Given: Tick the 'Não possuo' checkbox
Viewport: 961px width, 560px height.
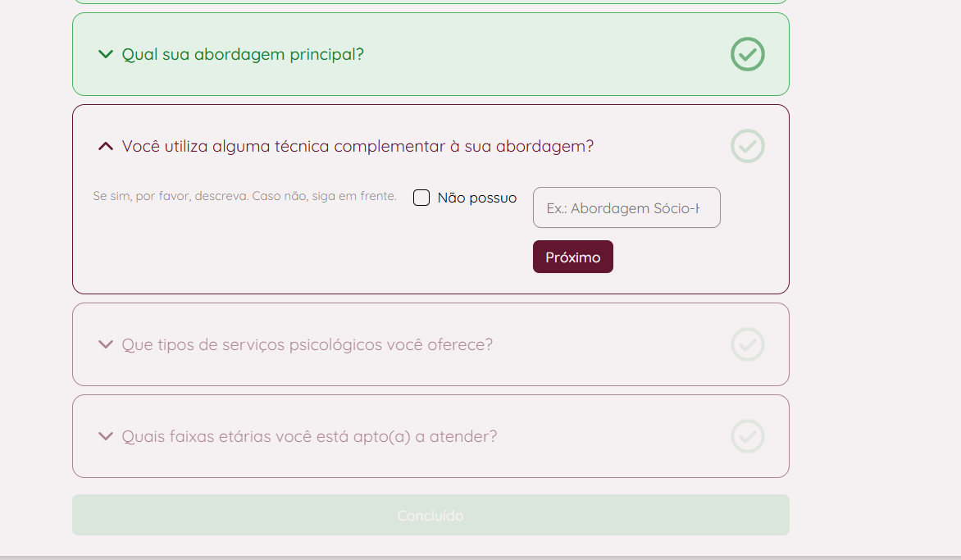Looking at the screenshot, I should [x=421, y=198].
